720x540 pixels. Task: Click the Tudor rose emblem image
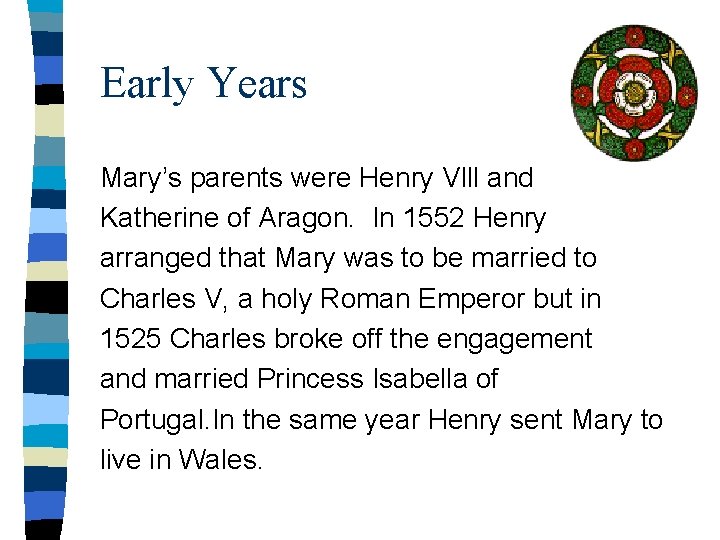pos(634,93)
